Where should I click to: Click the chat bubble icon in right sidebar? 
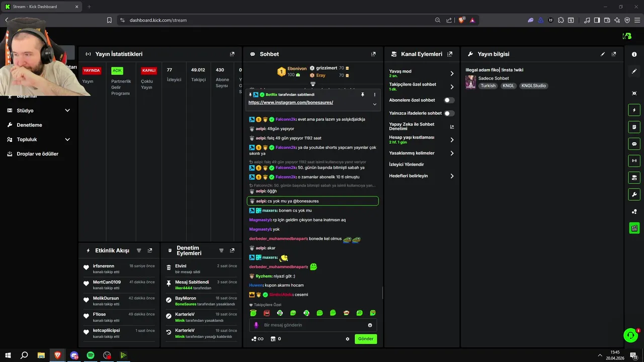coord(634,144)
